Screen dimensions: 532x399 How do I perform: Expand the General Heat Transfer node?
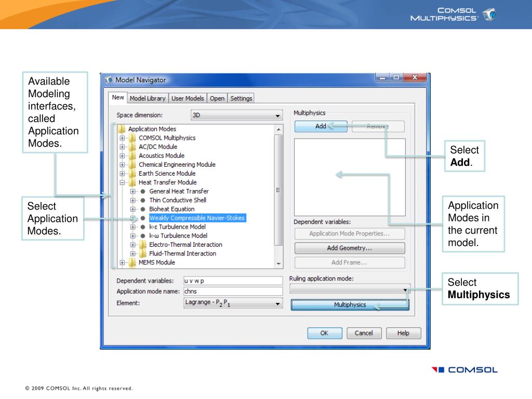pos(133,191)
